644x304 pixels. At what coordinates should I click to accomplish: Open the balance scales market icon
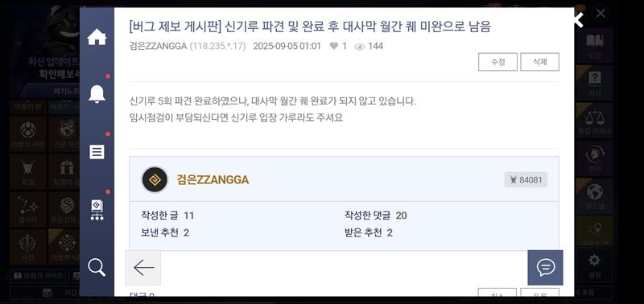(594, 119)
